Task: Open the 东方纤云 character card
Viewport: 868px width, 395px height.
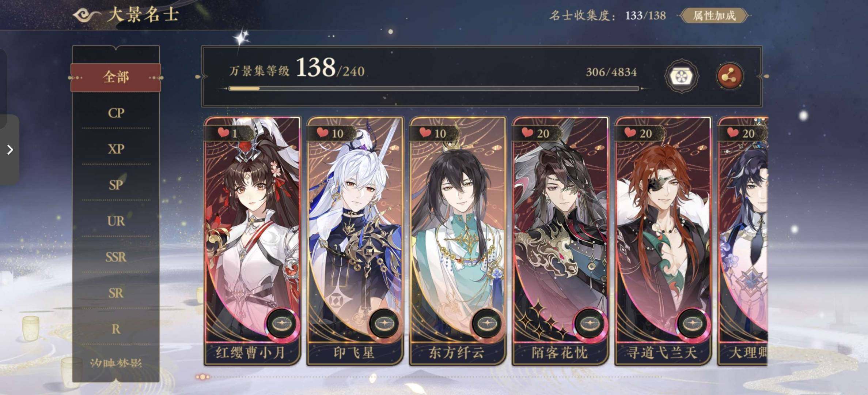Action: click(457, 241)
